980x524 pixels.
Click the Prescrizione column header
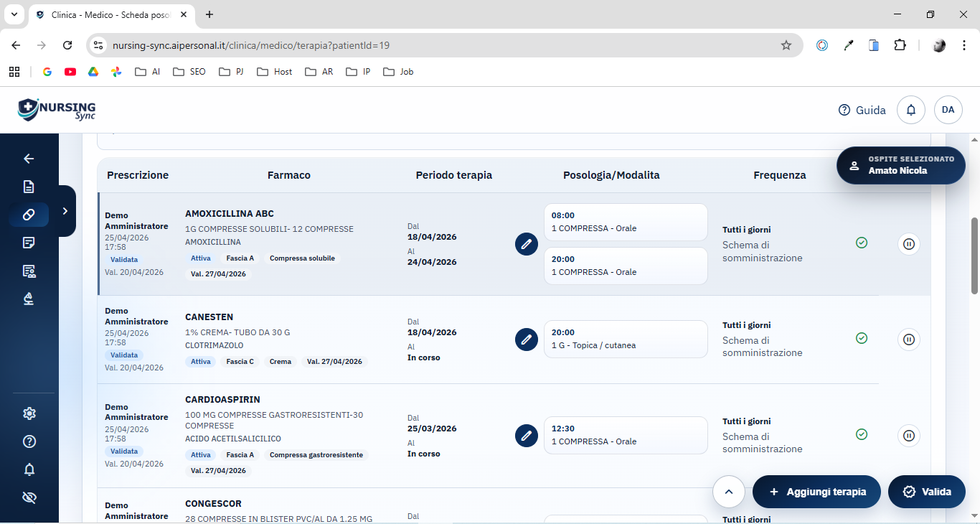[138, 175]
